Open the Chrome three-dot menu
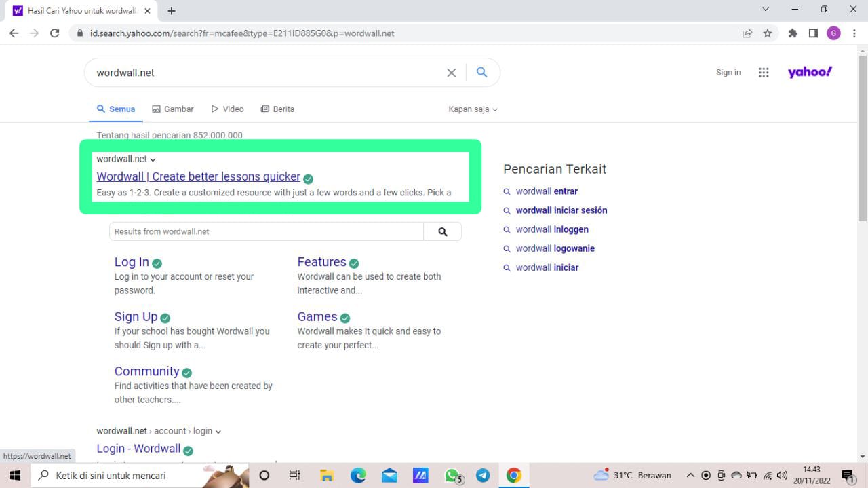Screen dimensions: 868x488 tap(854, 33)
